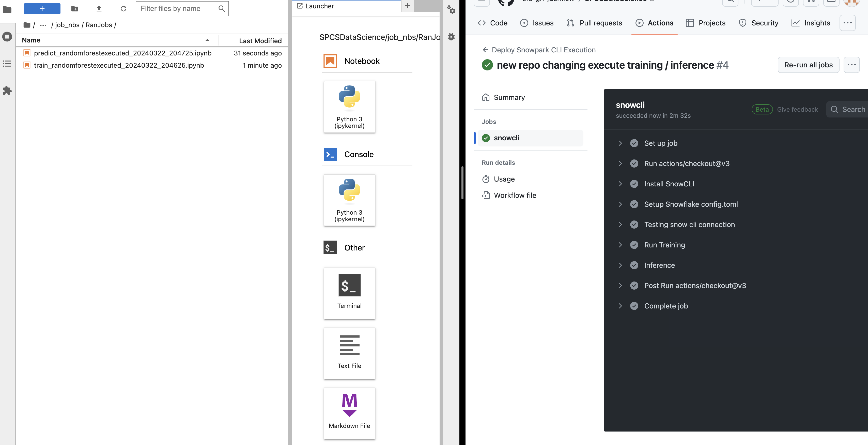Open the Workflow file link
This screenshot has height=445, width=868.
pos(515,195)
